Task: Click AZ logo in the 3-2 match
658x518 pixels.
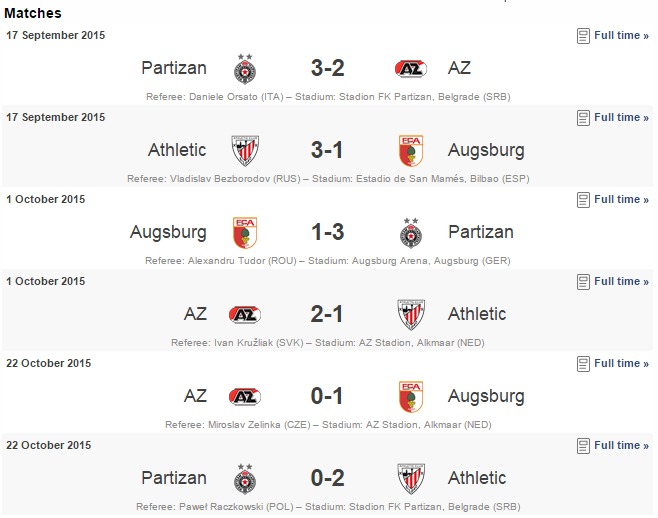Action: (x=411, y=68)
